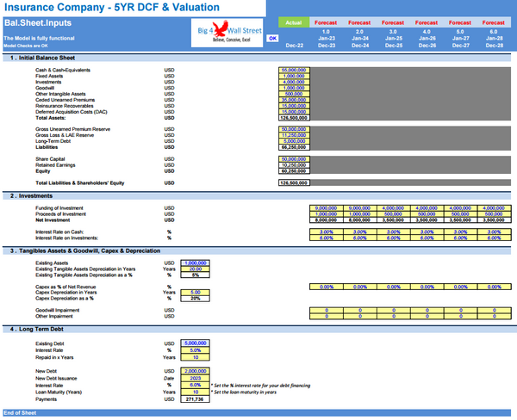
Task: Select the Goodwill value cell
Action: click(294, 88)
